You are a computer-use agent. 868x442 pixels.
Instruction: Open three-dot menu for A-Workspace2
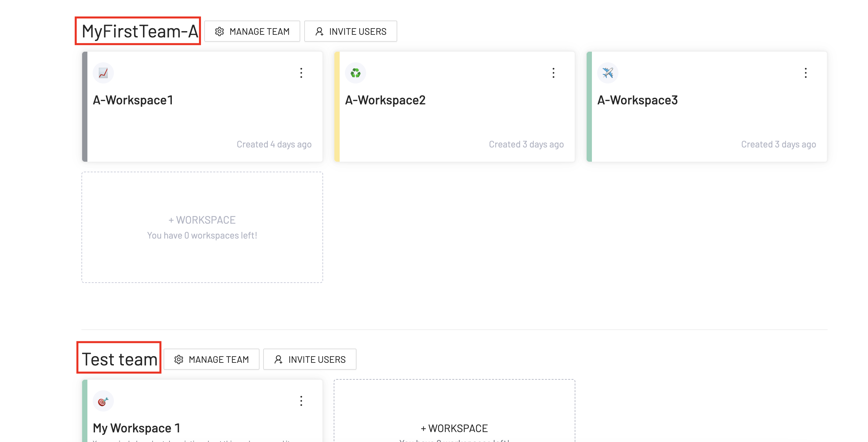tap(553, 73)
